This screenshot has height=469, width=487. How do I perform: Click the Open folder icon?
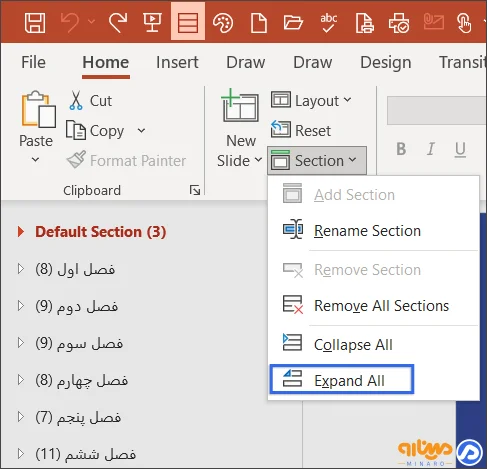293,23
